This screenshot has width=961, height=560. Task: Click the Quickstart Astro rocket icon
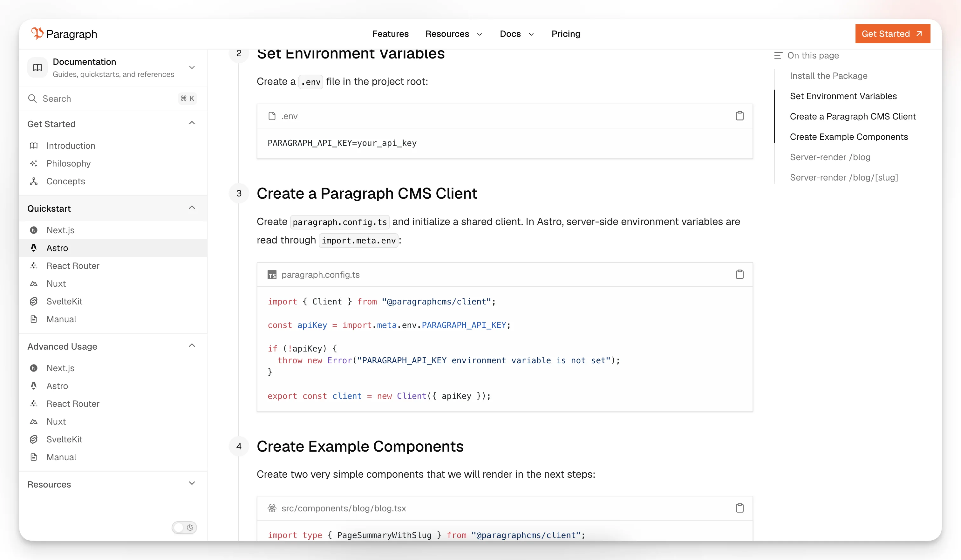[34, 248]
